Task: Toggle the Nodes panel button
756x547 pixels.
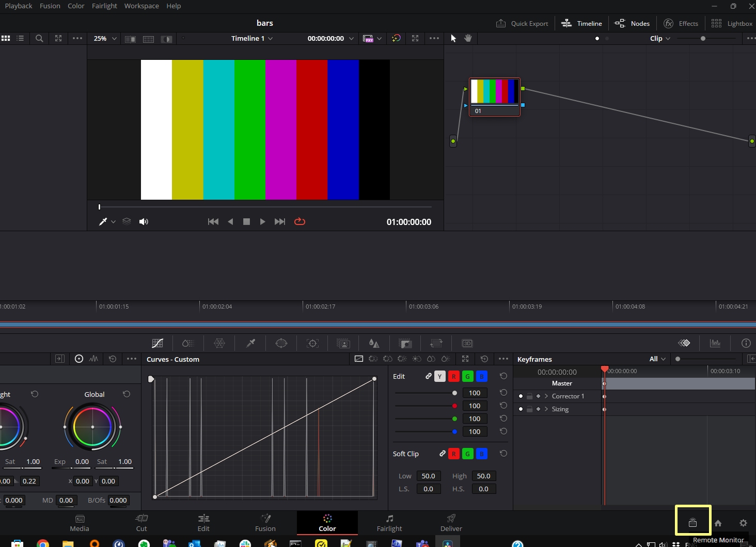Action: tap(633, 23)
